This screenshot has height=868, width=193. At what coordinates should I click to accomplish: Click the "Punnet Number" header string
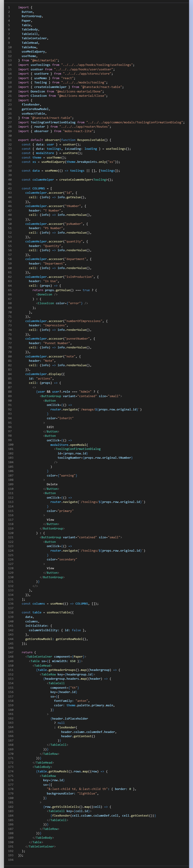tap(57, 343)
